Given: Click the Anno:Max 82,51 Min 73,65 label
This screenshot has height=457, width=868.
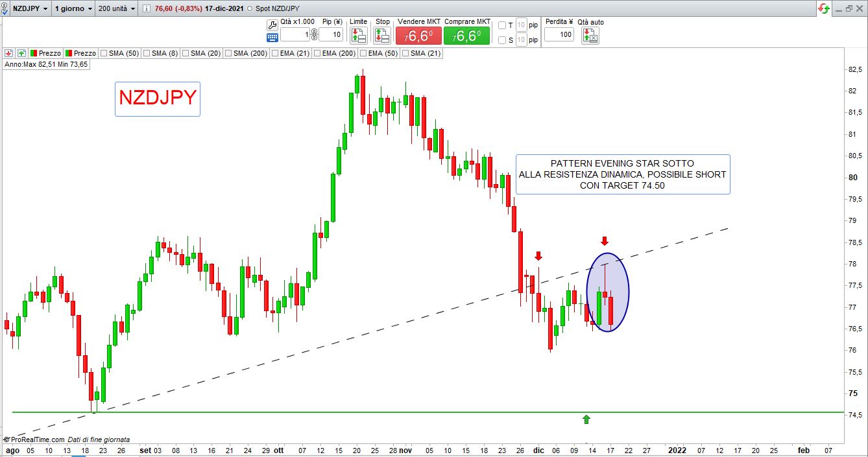Looking at the screenshot, I should click(47, 65).
